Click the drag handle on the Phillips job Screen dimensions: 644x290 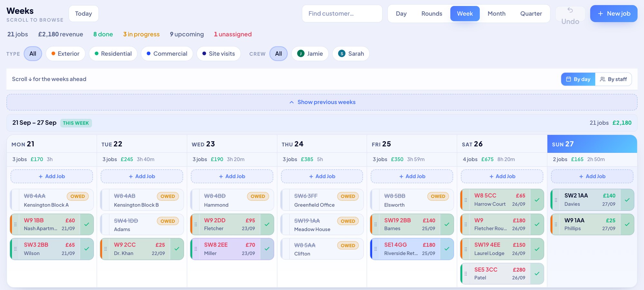(556, 224)
